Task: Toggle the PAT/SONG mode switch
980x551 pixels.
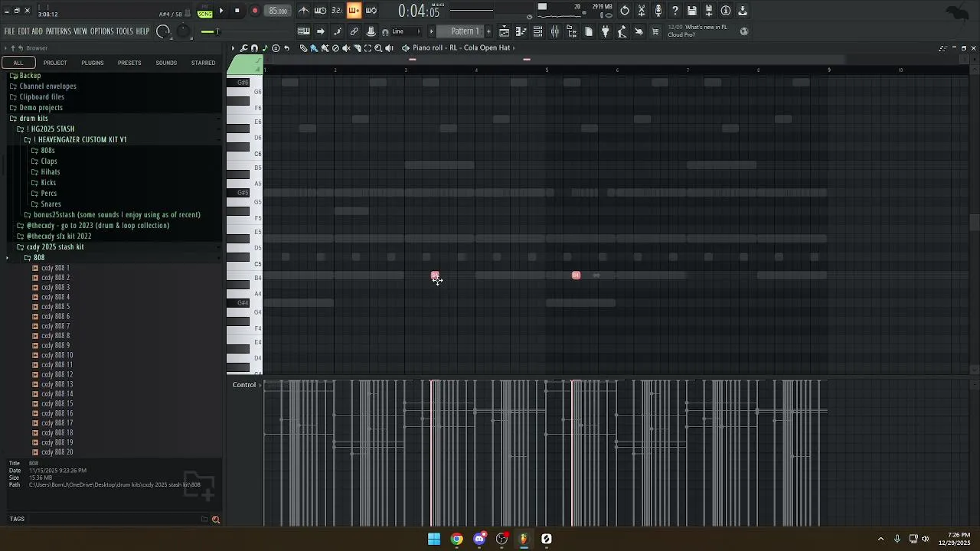Action: pyautogui.click(x=204, y=11)
